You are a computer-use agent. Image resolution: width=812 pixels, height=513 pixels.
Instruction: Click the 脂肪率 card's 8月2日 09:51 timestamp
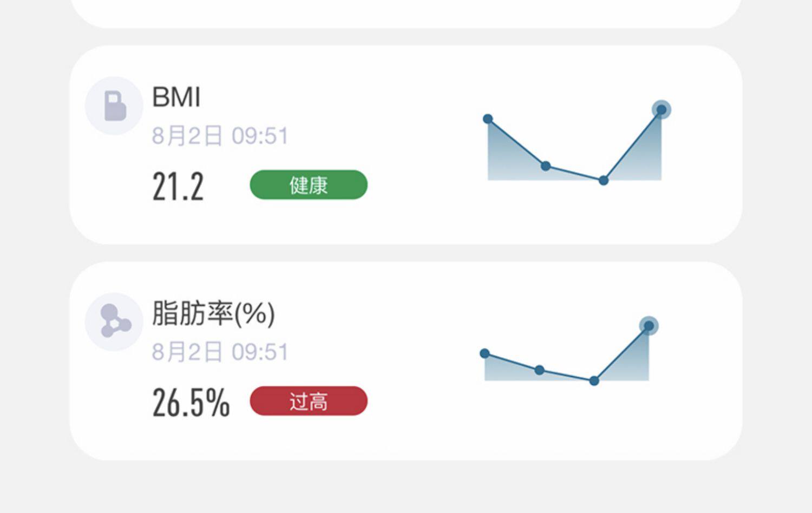tap(220, 352)
